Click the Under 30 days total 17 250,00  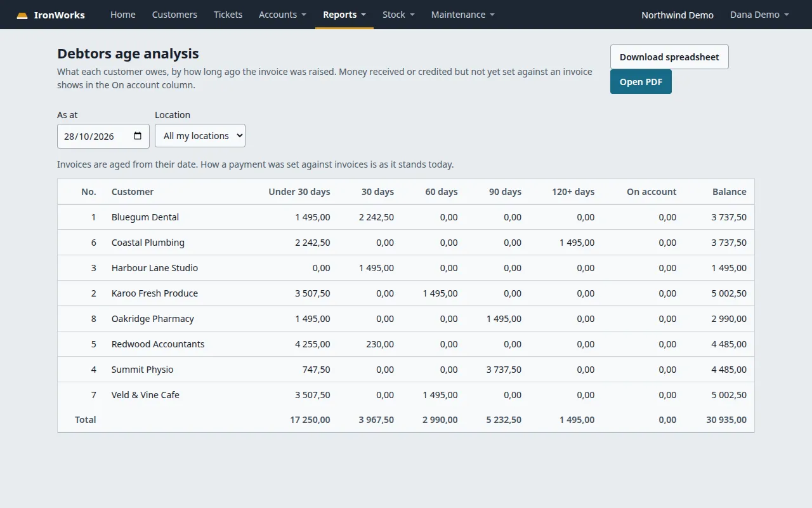coord(310,420)
